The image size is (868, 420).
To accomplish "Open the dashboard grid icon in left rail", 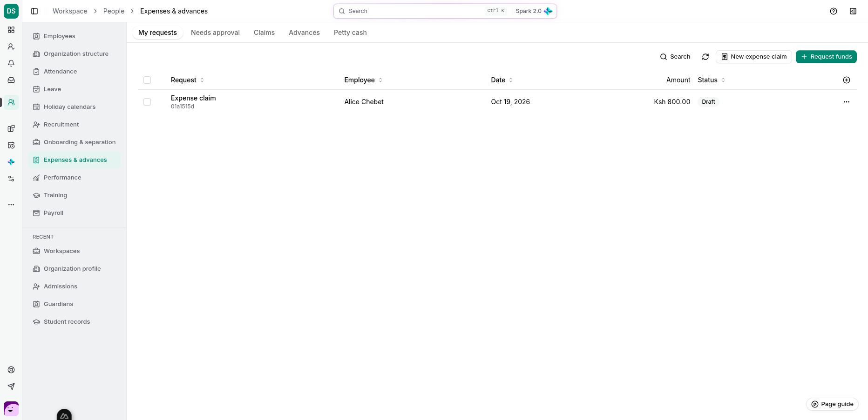I will pos(11,30).
